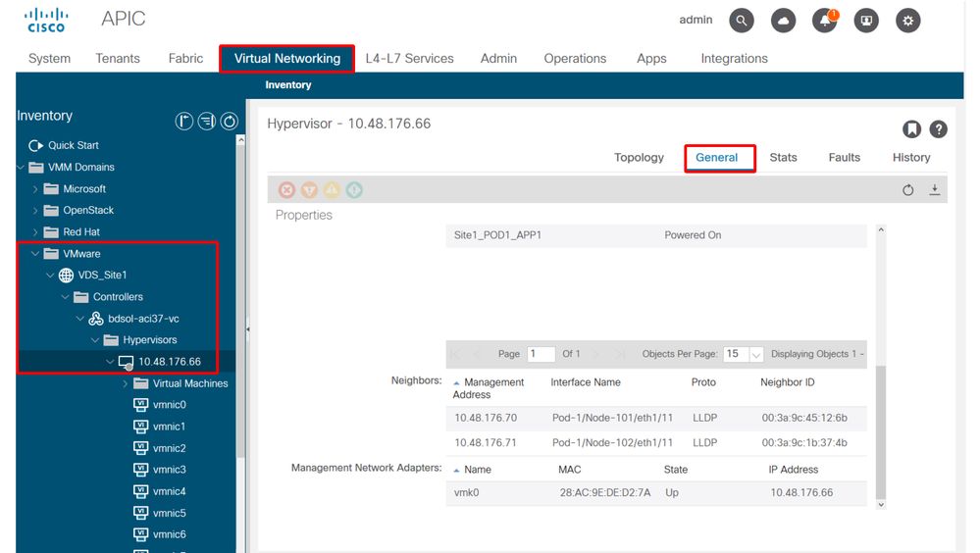Click the Inventory submenu link
This screenshot has width=980, height=553.
(x=288, y=85)
